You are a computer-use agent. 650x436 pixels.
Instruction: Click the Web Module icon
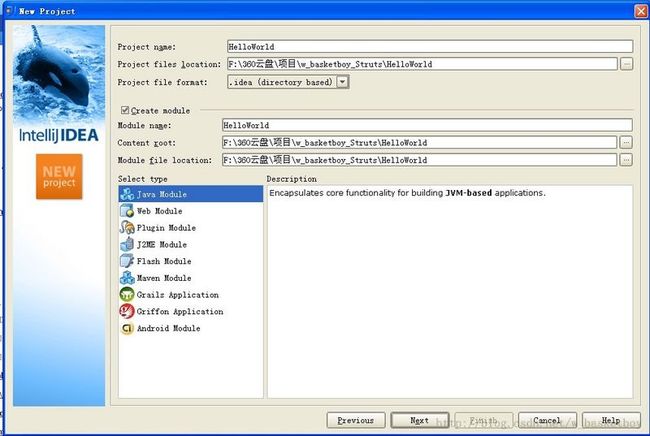click(127, 211)
